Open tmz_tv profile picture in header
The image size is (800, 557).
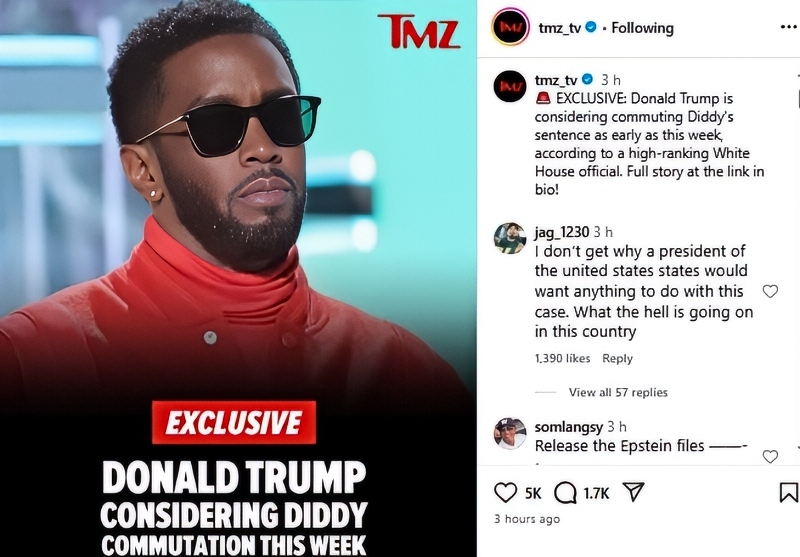510,27
